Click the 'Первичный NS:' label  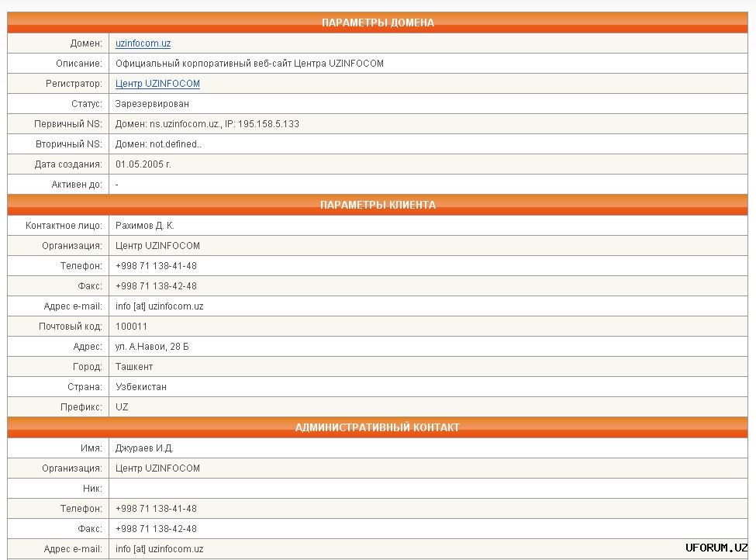coord(68,124)
